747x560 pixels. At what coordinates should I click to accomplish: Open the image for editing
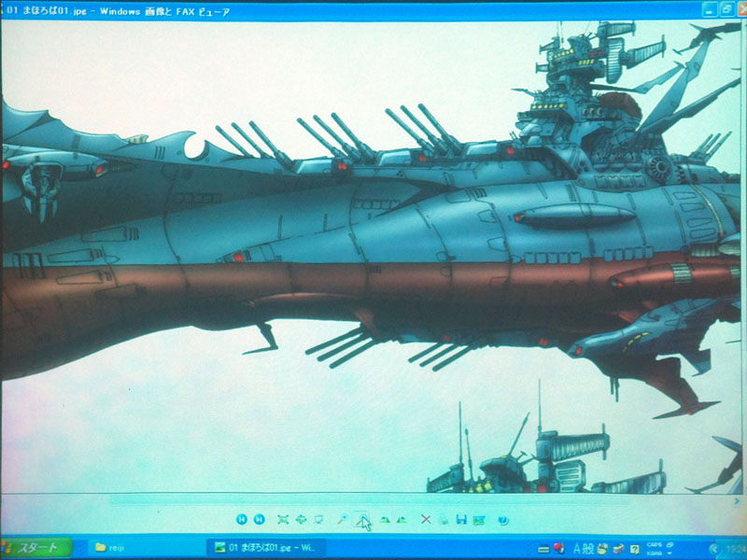click(479, 519)
